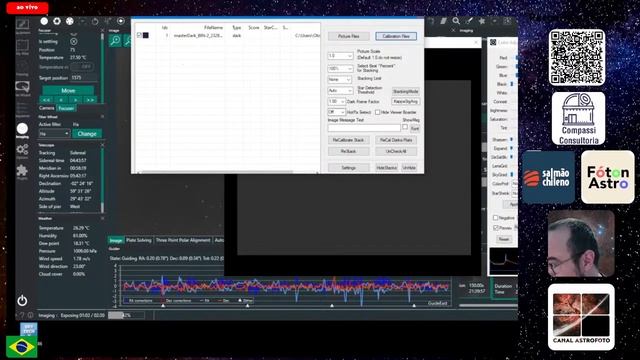640x360 pixels.
Task: Click the Image Message Text input field
Action: [x=364, y=128]
